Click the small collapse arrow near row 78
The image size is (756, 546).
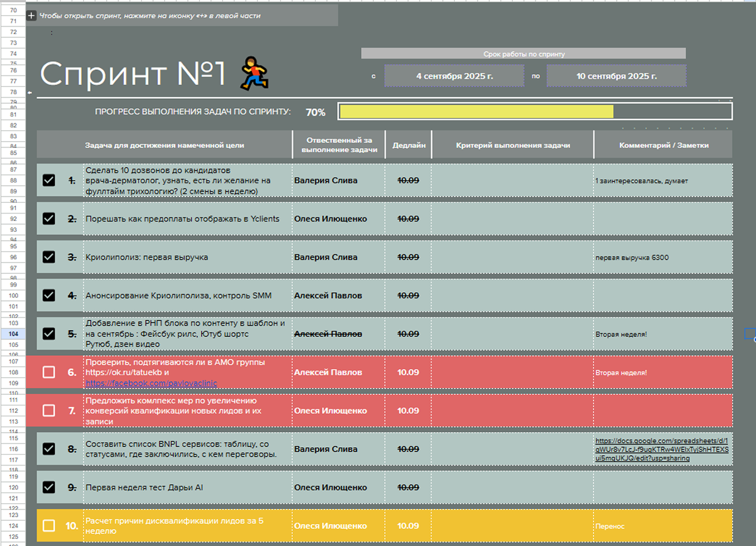point(29,93)
